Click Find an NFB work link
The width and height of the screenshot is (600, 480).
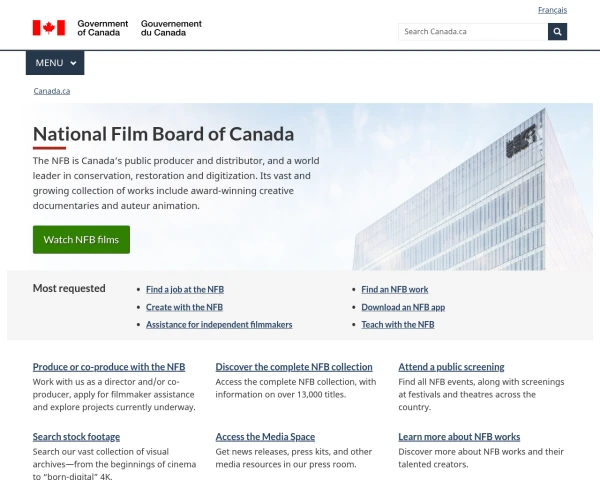point(395,289)
